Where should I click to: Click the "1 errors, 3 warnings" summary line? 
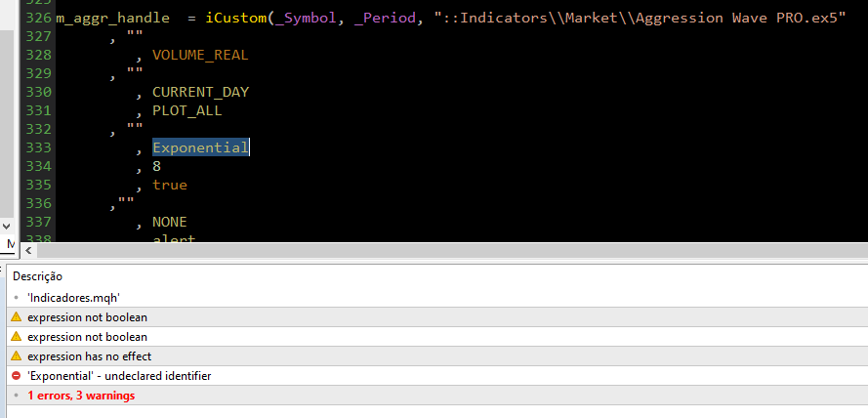[81, 396]
